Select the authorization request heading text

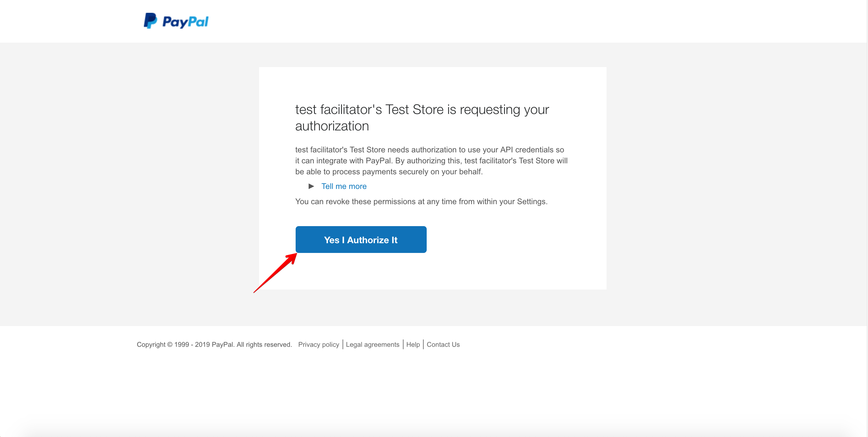click(422, 118)
